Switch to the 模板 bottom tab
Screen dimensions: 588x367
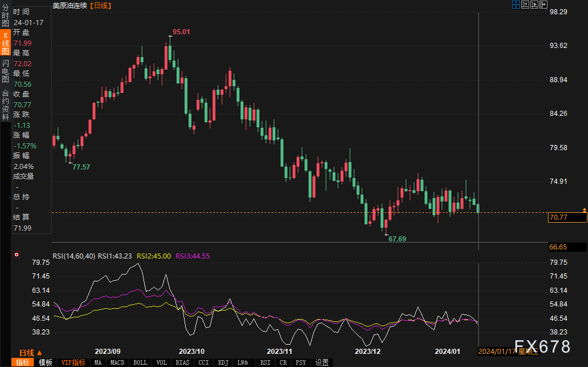pyautogui.click(x=45, y=362)
